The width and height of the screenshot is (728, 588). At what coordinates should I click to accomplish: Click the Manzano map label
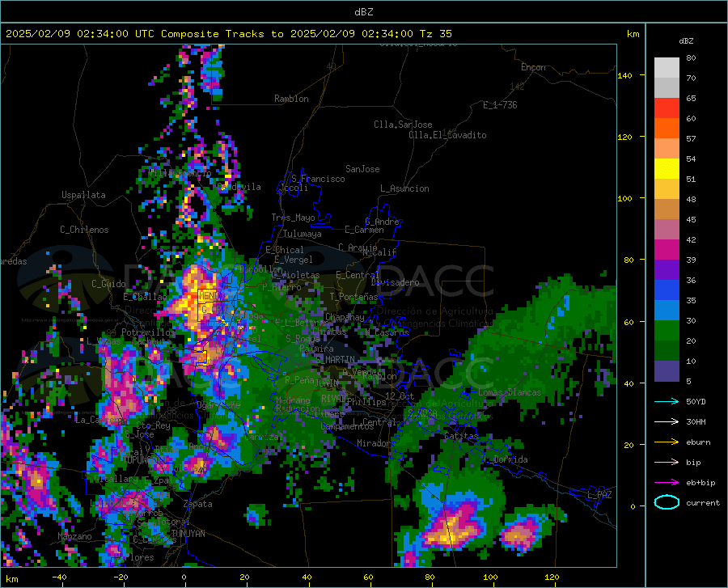tap(74, 536)
